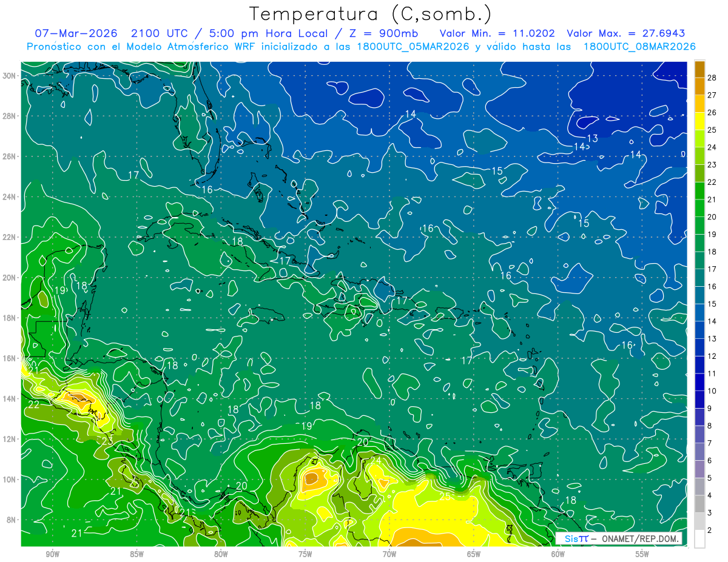Screen dimensions: 728x562
Task: Pick the white swatch at the scale bottom
Action: pos(699,539)
